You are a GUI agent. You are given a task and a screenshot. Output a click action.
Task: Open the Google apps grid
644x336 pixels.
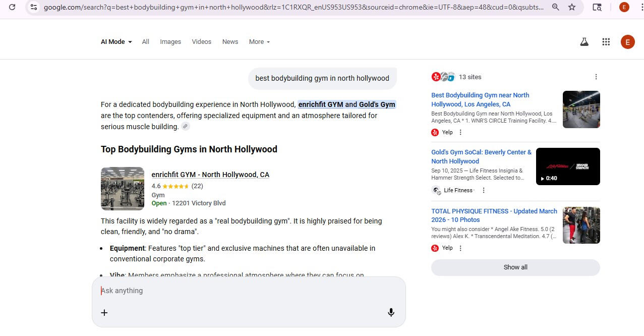point(606,42)
